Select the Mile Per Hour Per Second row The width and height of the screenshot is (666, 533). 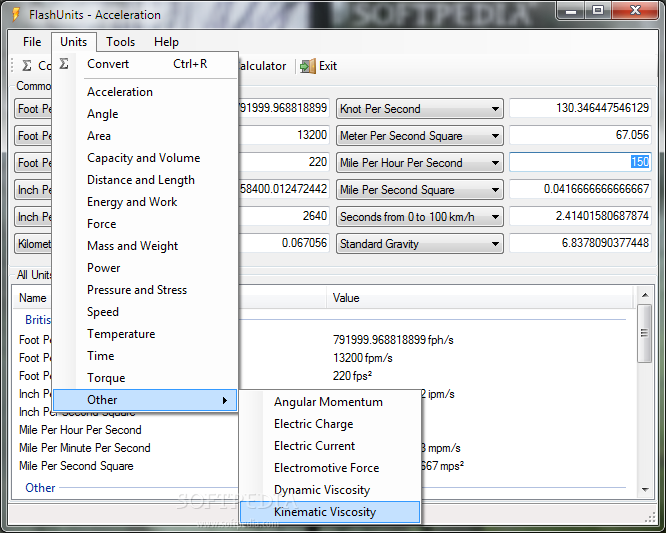(80, 430)
